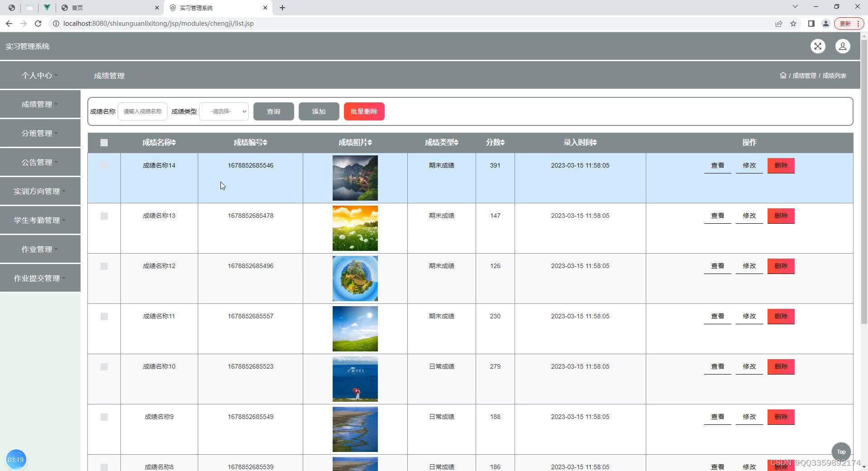Check the row for 成绩名称11

(104, 317)
